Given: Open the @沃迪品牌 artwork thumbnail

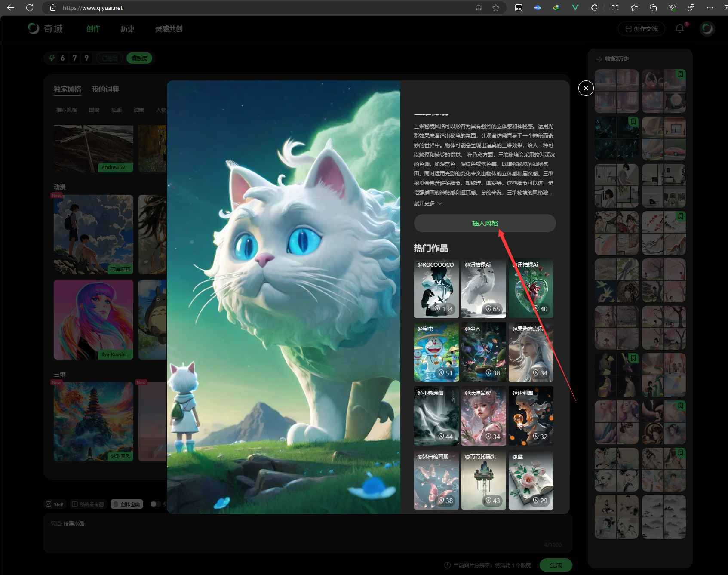Looking at the screenshot, I should (x=483, y=416).
